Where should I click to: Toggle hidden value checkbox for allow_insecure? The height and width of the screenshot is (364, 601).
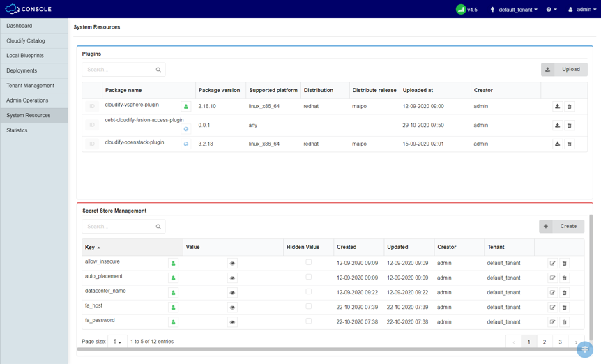[308, 263]
